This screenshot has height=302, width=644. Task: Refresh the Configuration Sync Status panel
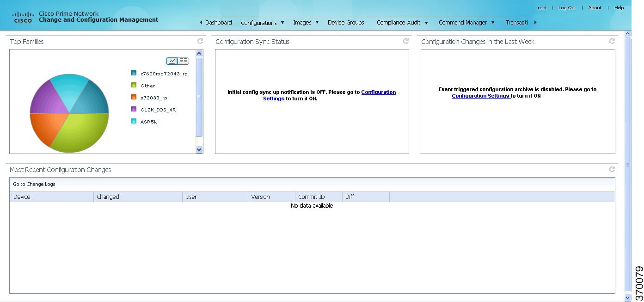[406, 41]
